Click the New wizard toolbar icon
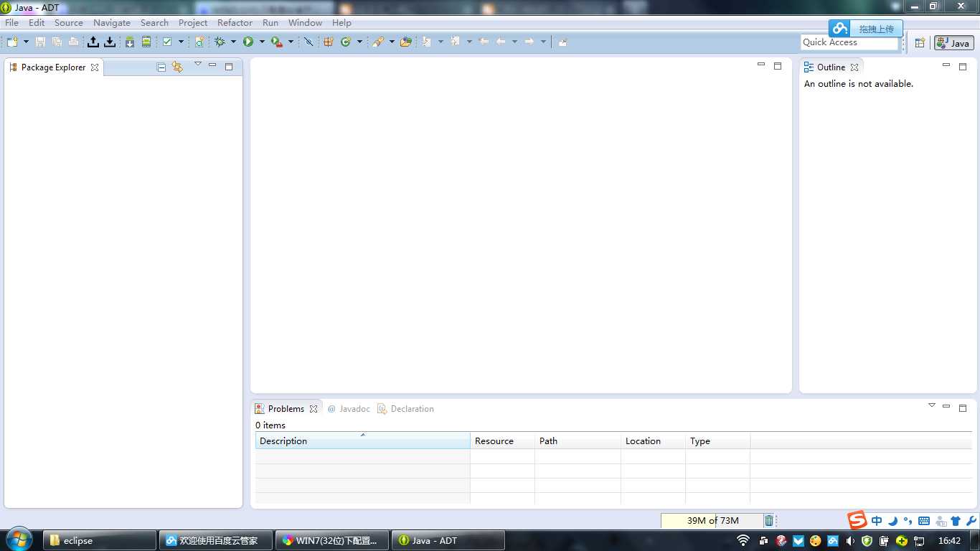 tap(12, 42)
